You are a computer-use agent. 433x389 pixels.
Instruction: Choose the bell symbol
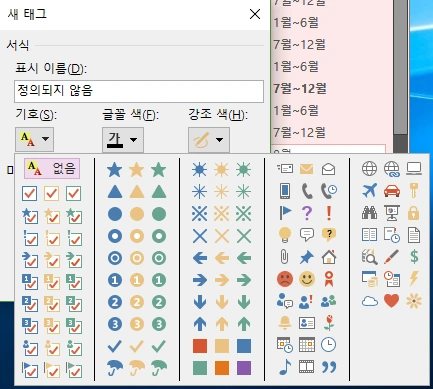click(285, 323)
